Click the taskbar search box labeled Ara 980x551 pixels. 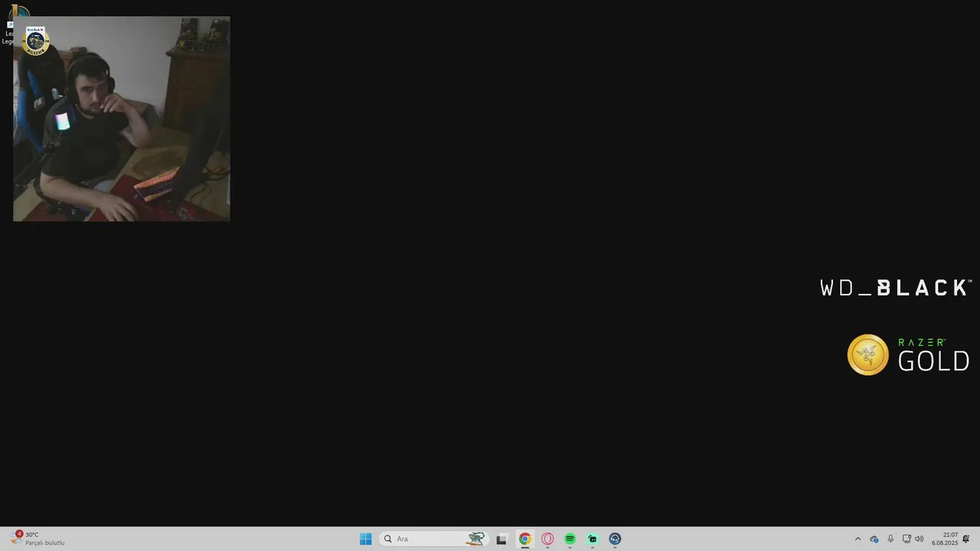click(434, 539)
